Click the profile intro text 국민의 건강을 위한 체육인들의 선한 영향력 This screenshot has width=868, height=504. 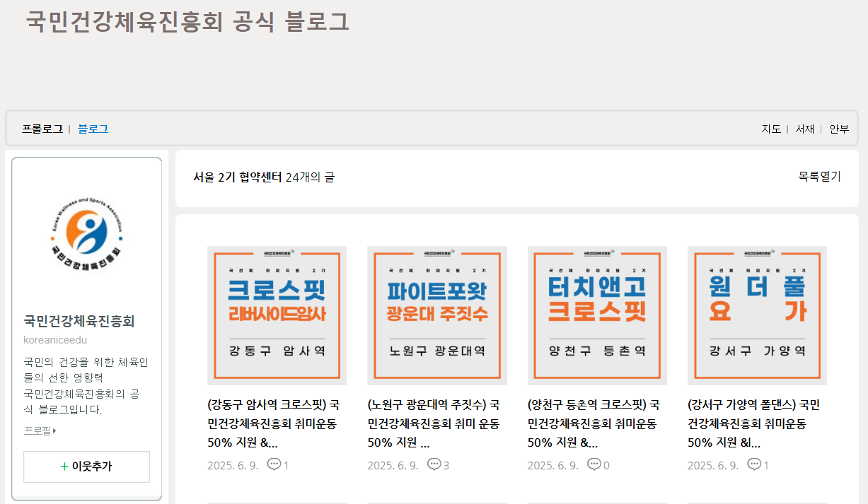86,370
